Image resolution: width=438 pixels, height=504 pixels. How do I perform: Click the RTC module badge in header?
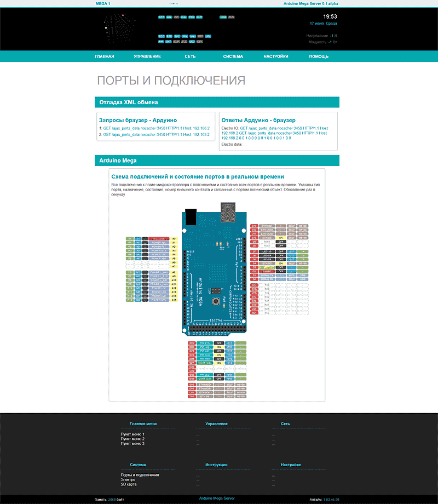coord(162,36)
